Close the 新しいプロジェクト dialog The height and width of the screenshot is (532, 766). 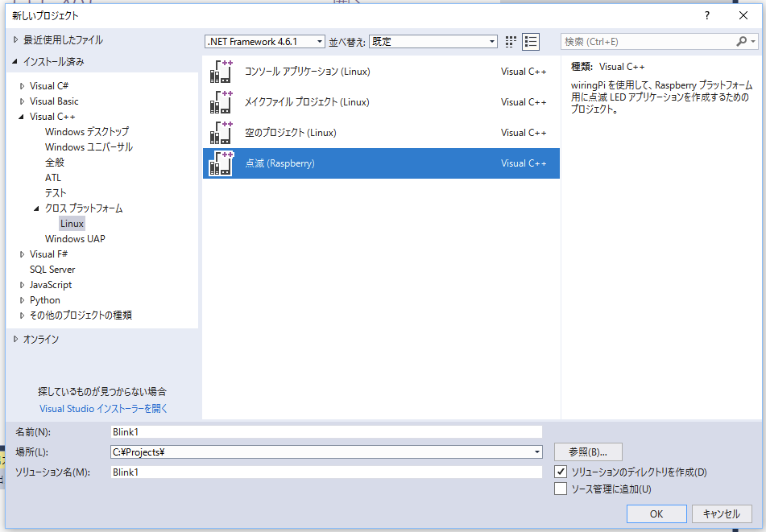(x=743, y=15)
